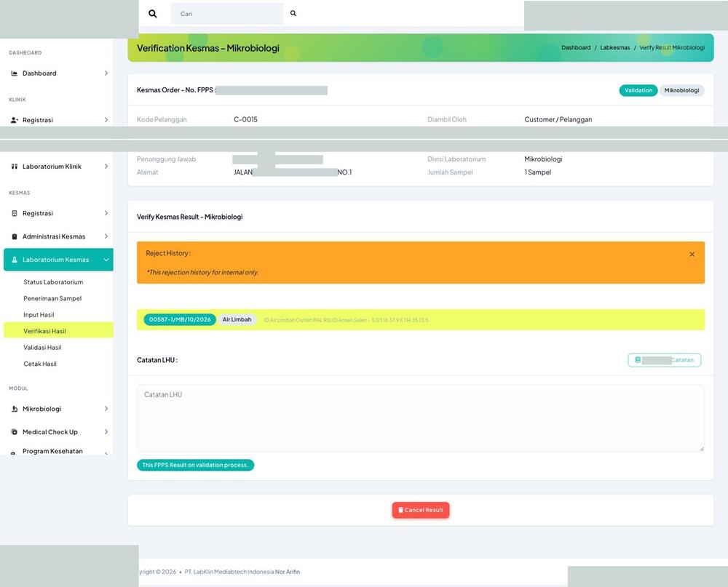Open Penerimaan Sampel submenu item
This screenshot has width=728, height=587.
52,298
